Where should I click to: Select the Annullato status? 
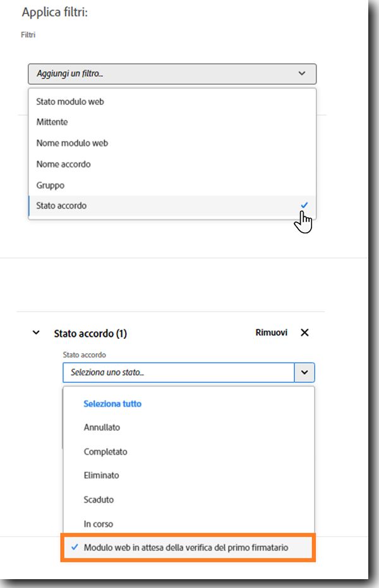pyautogui.click(x=102, y=427)
